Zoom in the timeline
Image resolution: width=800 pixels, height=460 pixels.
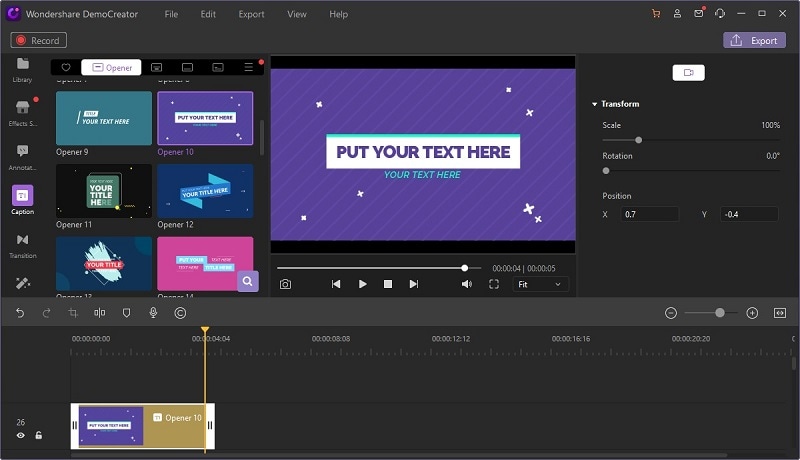[752, 313]
